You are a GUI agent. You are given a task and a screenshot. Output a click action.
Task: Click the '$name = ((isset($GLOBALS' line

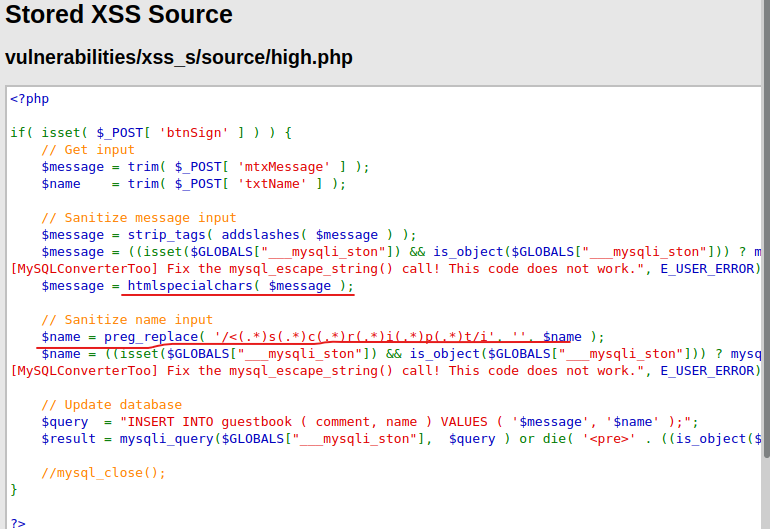click(401, 354)
